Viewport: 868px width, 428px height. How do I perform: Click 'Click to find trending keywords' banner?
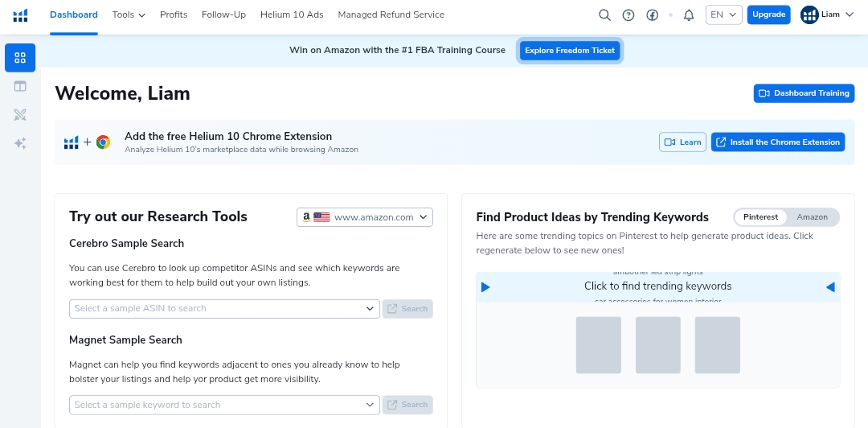[657, 286]
